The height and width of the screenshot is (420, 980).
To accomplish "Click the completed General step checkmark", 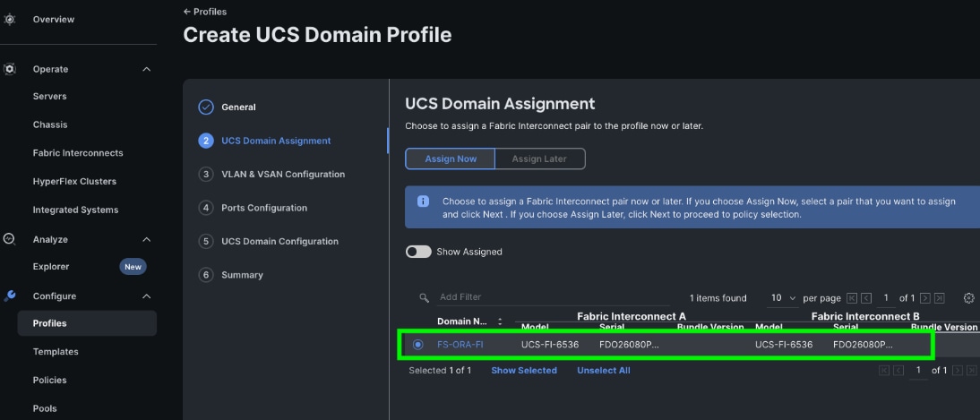I will 206,107.
